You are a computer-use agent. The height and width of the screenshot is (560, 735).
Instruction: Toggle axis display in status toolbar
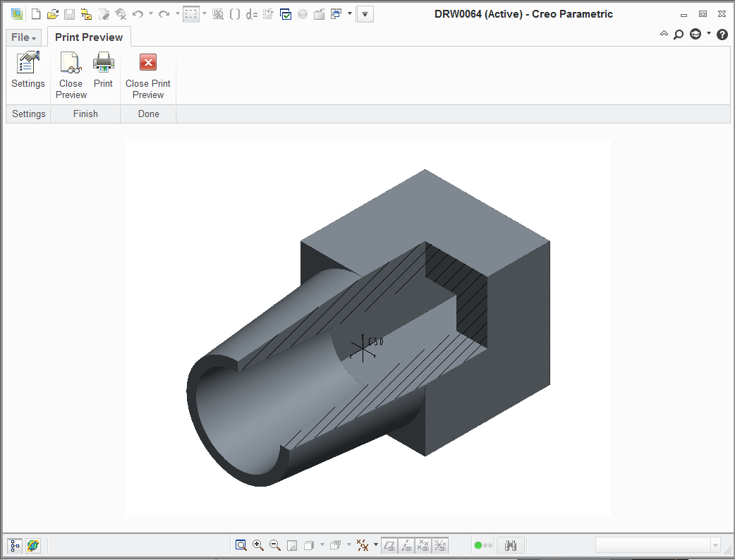tap(406, 545)
